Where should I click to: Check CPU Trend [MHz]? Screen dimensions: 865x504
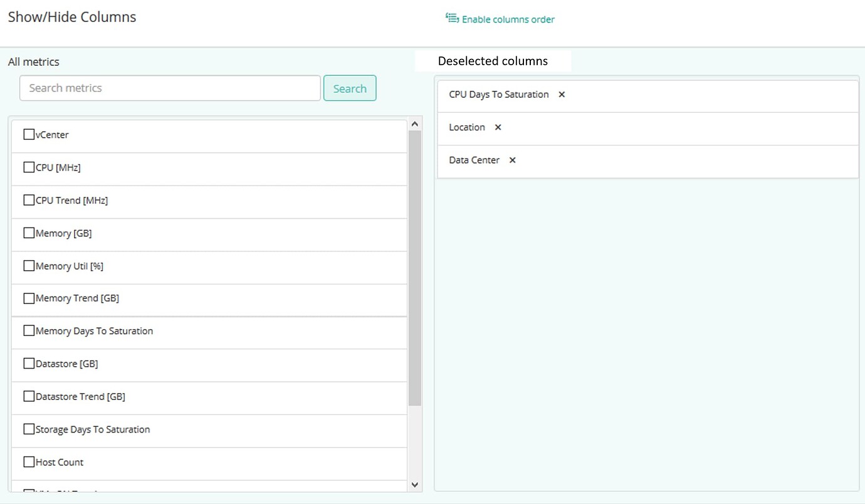[28, 199]
